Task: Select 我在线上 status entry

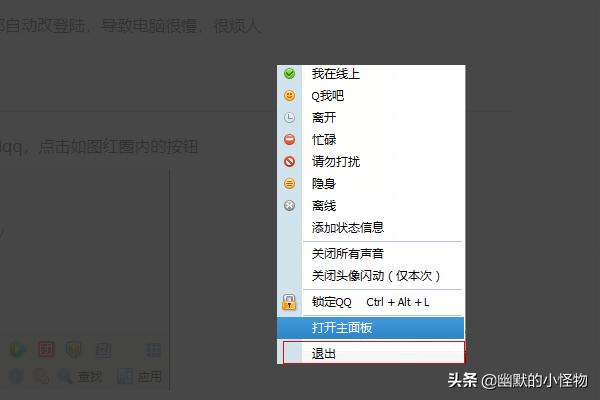Action: pos(371,73)
